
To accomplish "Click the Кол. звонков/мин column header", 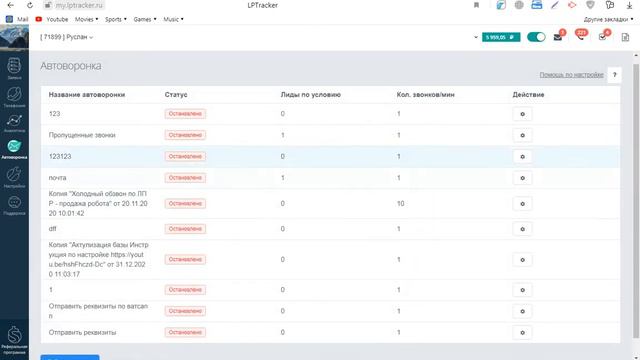I will click(x=426, y=95).
